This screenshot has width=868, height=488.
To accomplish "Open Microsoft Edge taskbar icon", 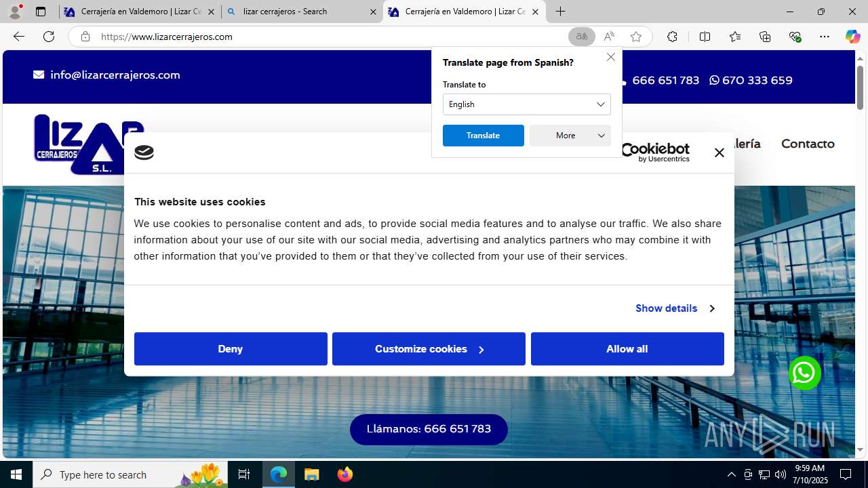I will (279, 474).
